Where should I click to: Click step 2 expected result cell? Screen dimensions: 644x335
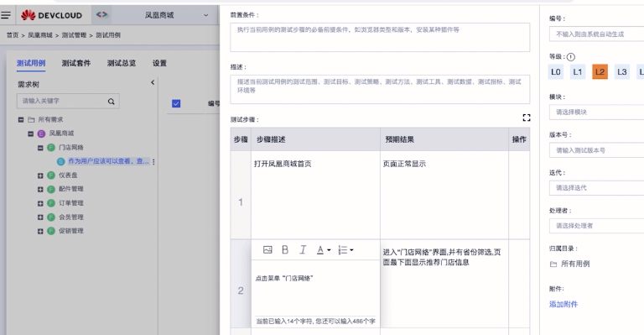tap(444, 284)
